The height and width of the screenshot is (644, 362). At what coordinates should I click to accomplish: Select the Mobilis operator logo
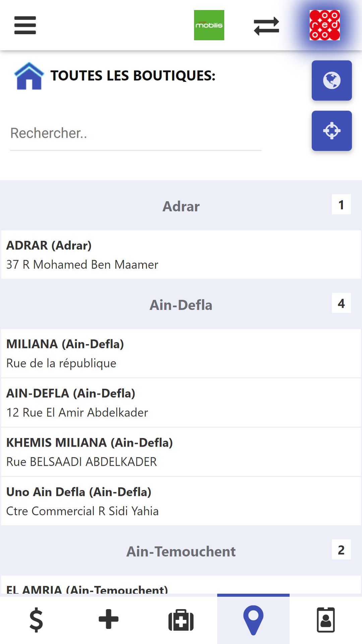click(209, 25)
